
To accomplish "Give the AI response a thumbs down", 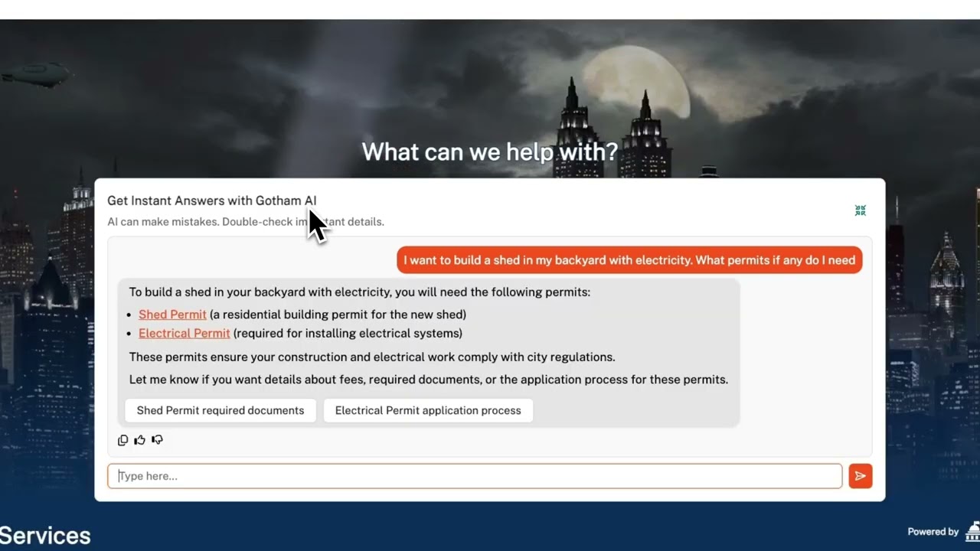I will 157,440.
